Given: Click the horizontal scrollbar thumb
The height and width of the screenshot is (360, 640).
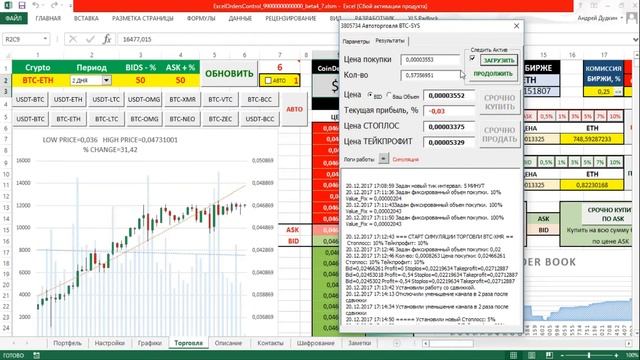Looking at the screenshot, I should tap(451, 344).
